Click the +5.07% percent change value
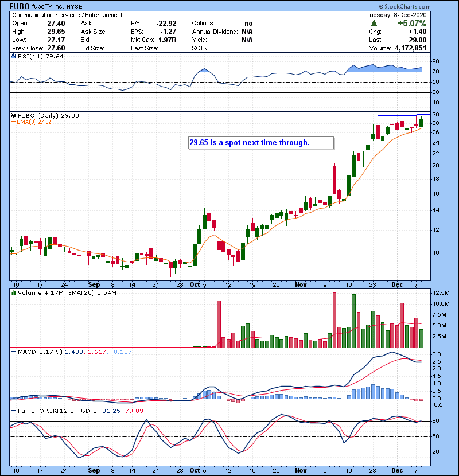Screen dimensions: 459x476 click(x=412, y=24)
